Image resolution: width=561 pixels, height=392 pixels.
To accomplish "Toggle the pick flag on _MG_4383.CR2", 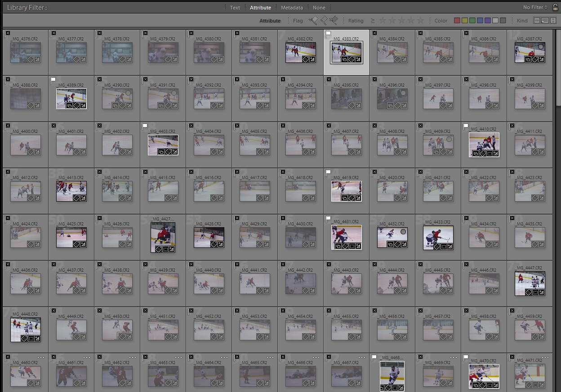I will (x=329, y=34).
